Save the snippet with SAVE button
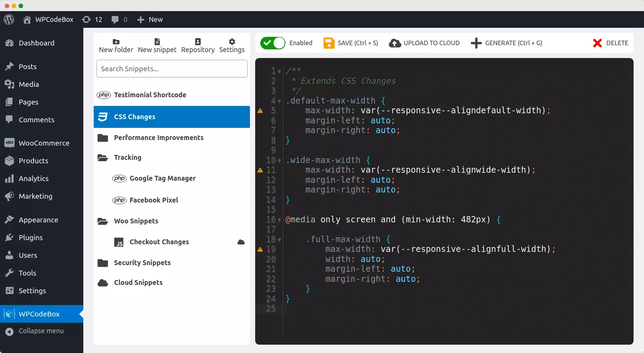The width and height of the screenshot is (644, 353). [x=350, y=43]
